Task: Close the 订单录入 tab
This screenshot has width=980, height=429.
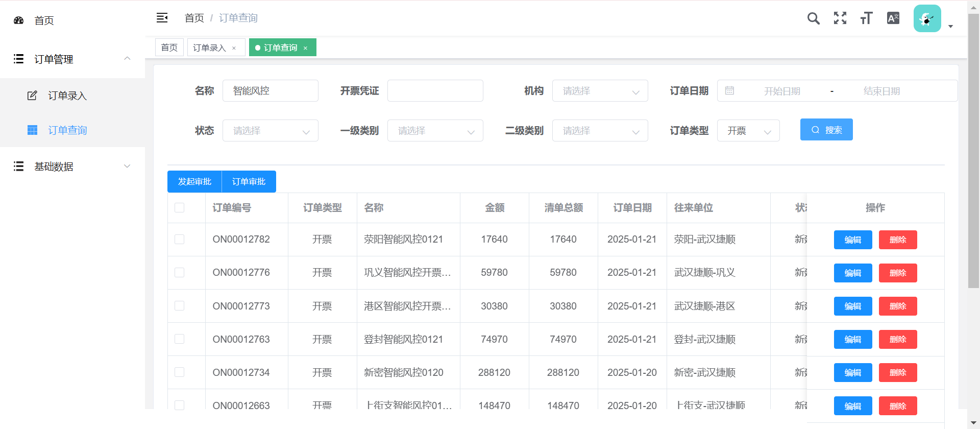Action: click(234, 48)
